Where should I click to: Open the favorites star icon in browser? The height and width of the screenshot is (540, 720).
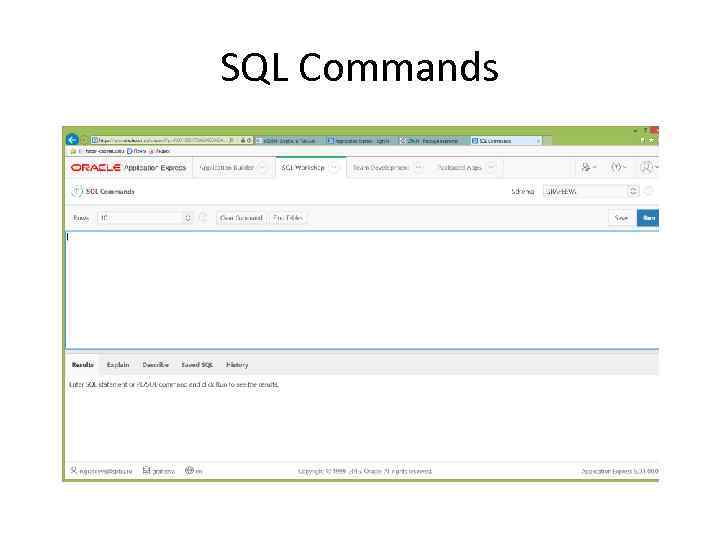(x=651, y=140)
